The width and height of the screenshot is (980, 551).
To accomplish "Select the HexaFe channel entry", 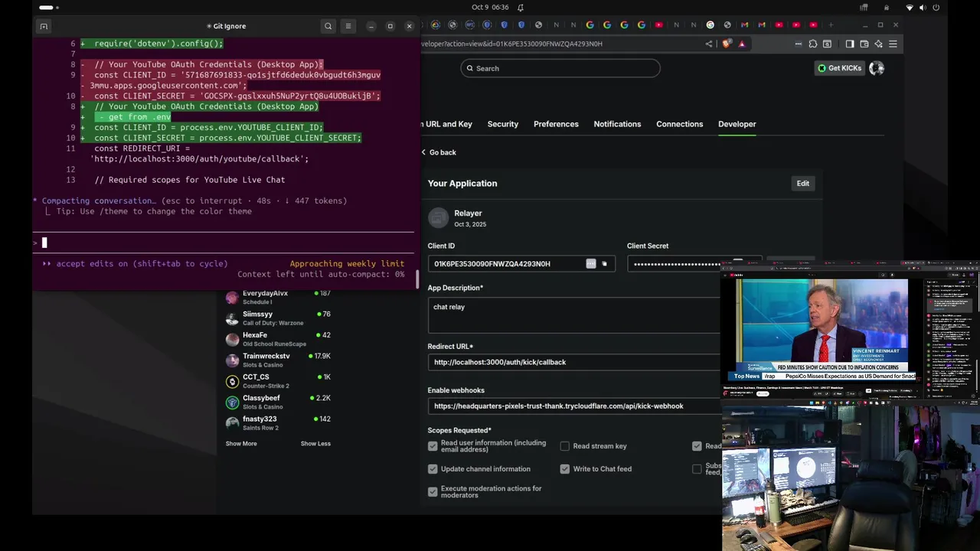I will coord(279,339).
